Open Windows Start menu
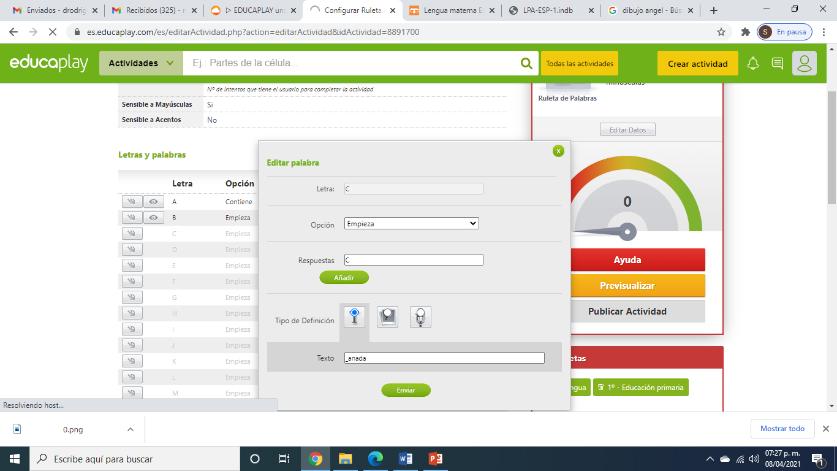 pos(14,459)
